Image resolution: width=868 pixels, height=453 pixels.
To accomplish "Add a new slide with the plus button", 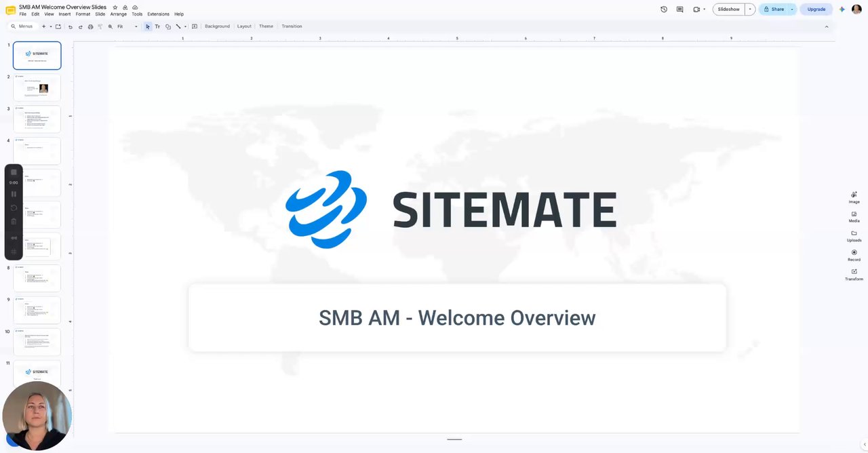I will tap(43, 26).
